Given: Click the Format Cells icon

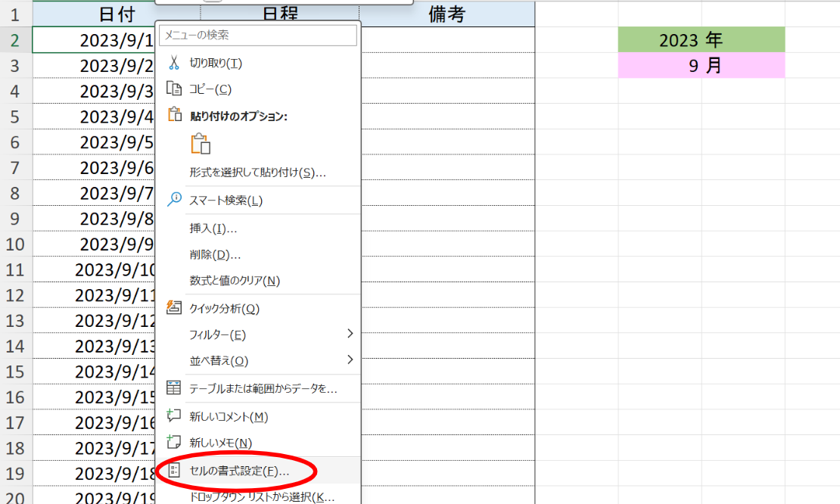Looking at the screenshot, I should 175,471.
